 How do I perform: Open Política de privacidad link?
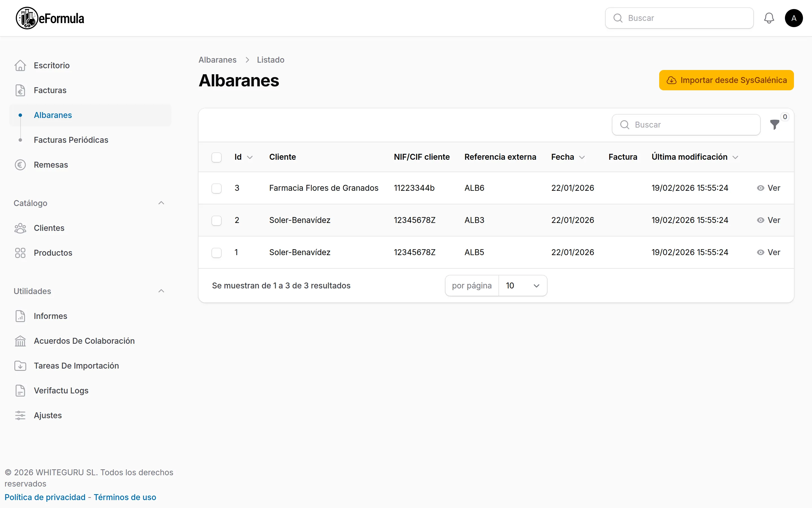pos(45,497)
